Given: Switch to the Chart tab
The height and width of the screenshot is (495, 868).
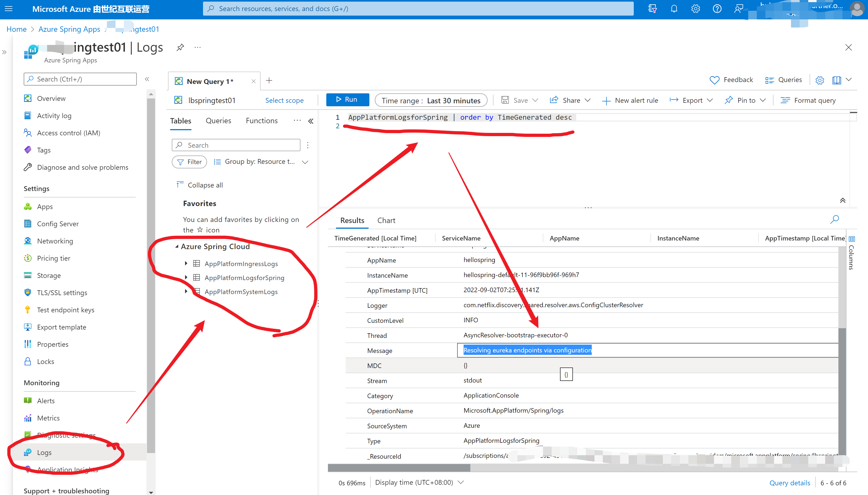Looking at the screenshot, I should point(386,220).
